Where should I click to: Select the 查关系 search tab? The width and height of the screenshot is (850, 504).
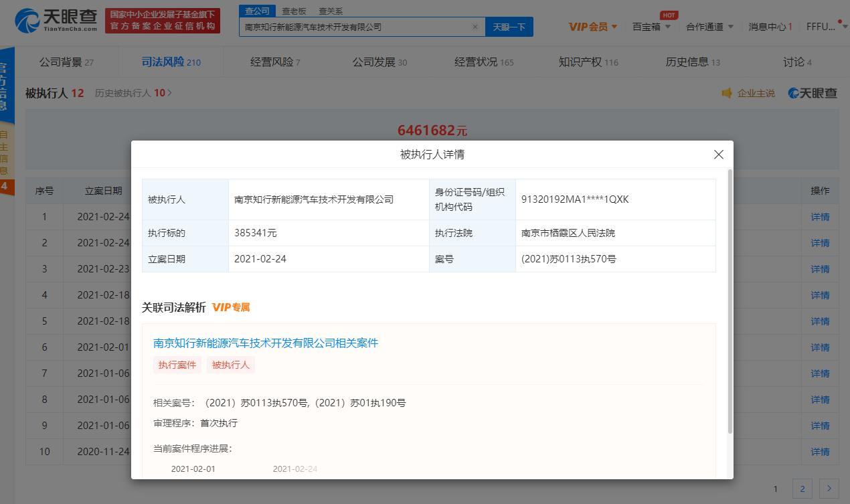click(x=331, y=11)
